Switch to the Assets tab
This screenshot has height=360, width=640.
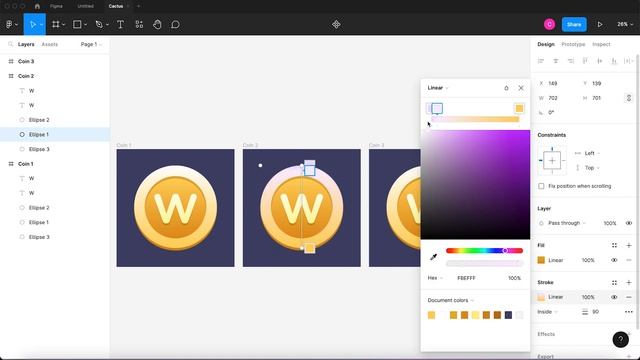(50, 44)
